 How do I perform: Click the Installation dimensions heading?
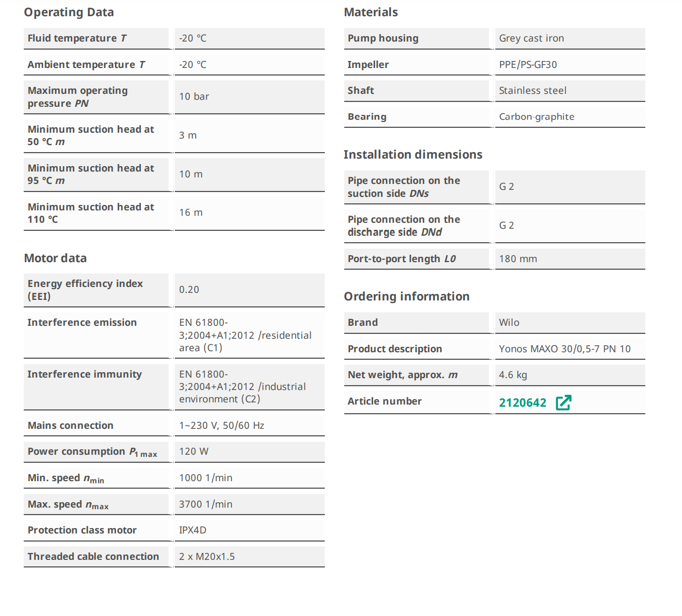413,155
